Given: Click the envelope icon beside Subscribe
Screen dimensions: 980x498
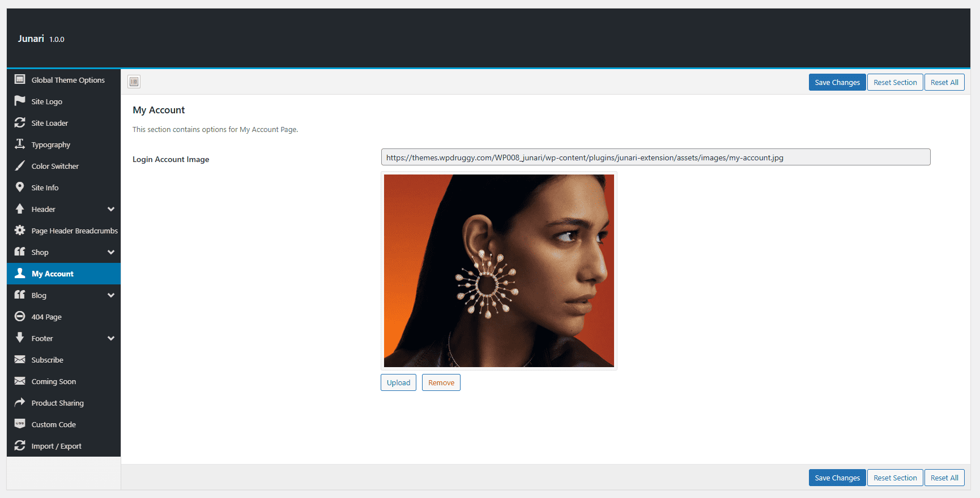Looking at the screenshot, I should (20, 359).
